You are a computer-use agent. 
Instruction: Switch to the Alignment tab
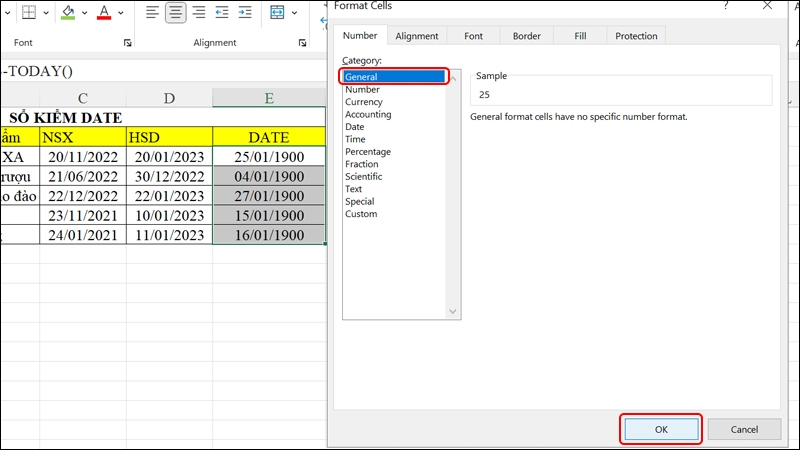click(x=417, y=36)
